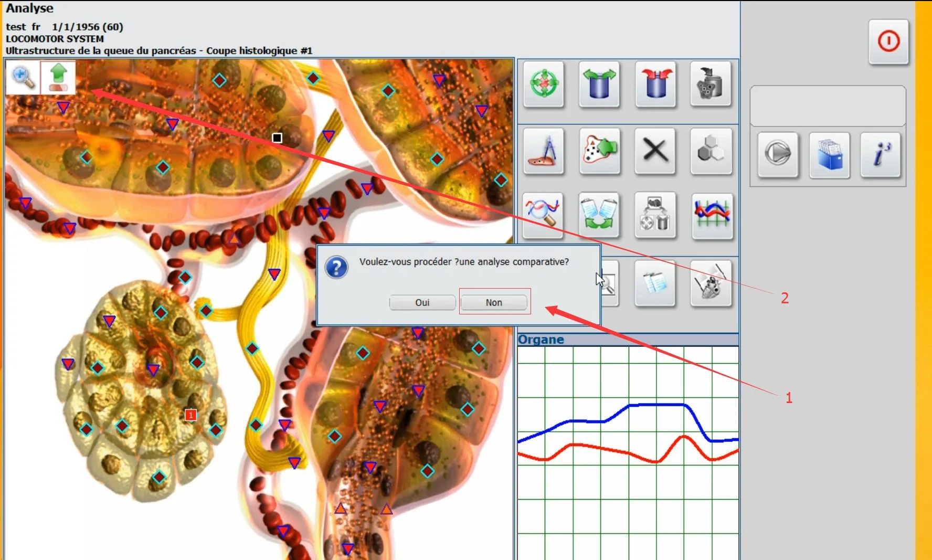Screen dimensions: 932x560
Task: Answer Oui in the comparative analysis dialog
Action: (x=422, y=303)
